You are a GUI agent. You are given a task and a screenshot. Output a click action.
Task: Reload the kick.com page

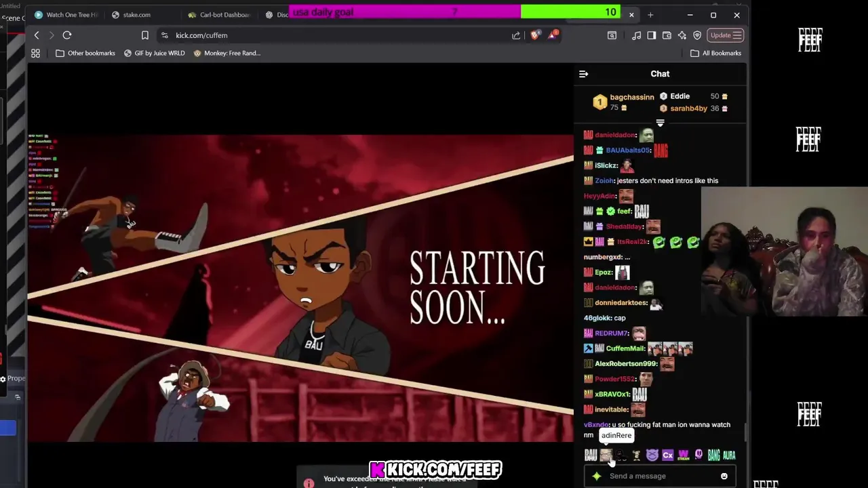(x=67, y=35)
